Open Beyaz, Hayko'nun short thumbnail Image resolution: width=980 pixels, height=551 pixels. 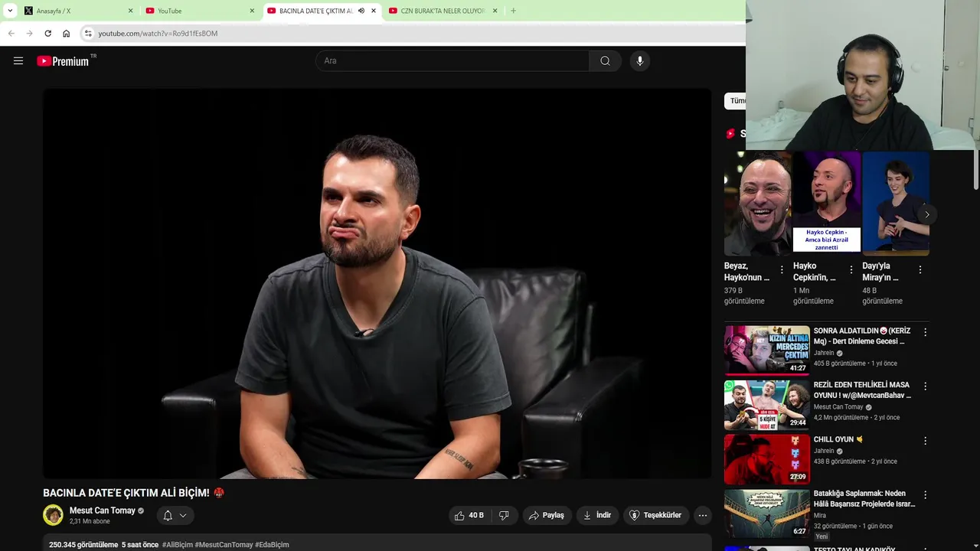757,204
